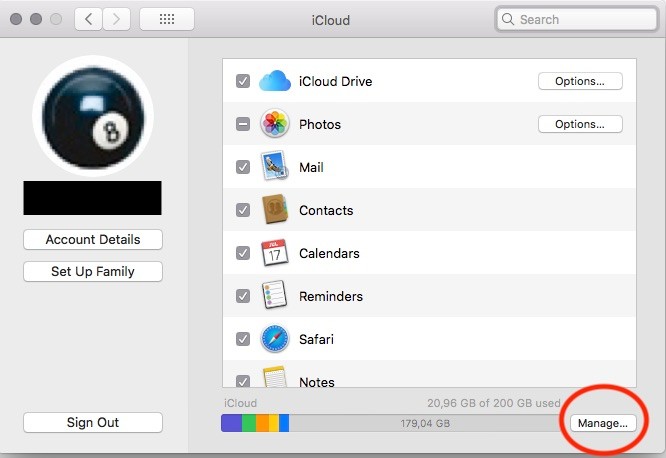Viewport: 666px width, 458px height.
Task: Click in the Search field
Action: tap(577, 19)
